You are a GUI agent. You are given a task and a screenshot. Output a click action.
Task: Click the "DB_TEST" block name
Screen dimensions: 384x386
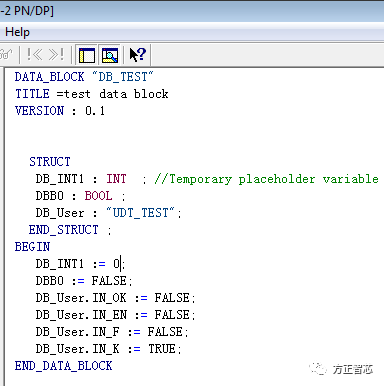(x=123, y=77)
